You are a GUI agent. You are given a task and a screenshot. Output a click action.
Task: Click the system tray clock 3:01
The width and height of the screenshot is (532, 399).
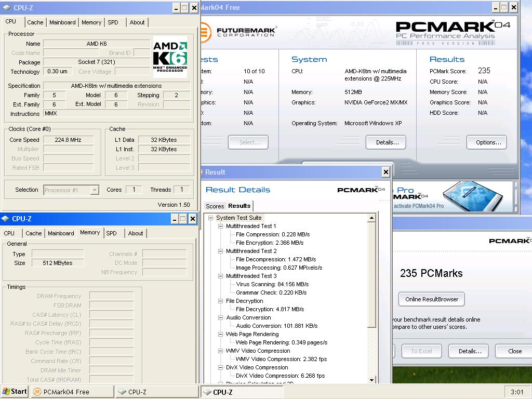tap(517, 392)
